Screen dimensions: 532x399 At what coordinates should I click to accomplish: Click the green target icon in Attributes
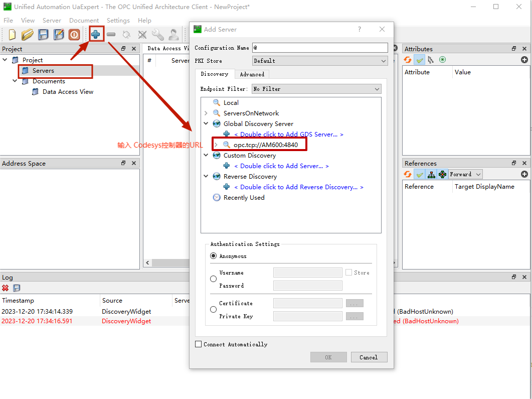tap(442, 60)
